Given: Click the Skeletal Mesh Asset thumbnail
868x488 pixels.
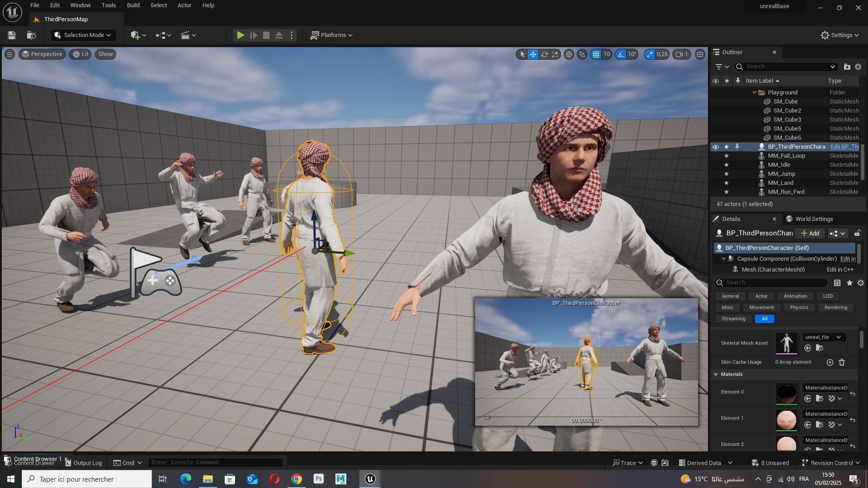Looking at the screenshot, I should click(787, 343).
